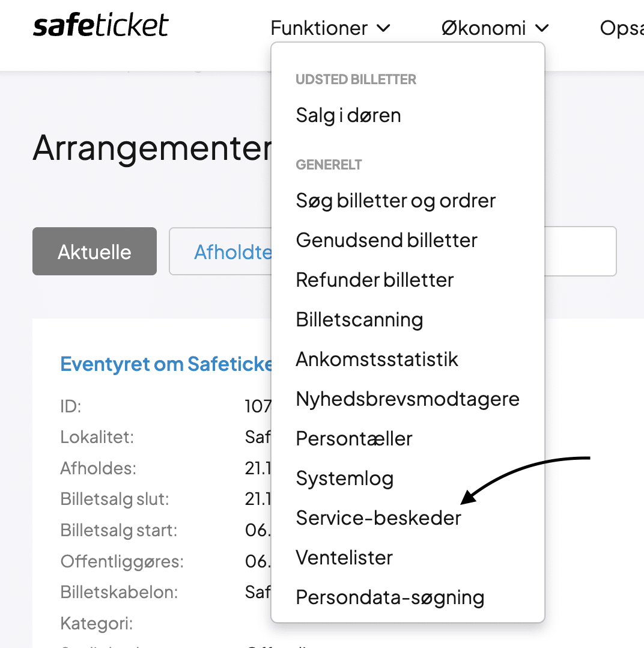Open Nyhedsbrevsmodtagere list

(x=407, y=399)
